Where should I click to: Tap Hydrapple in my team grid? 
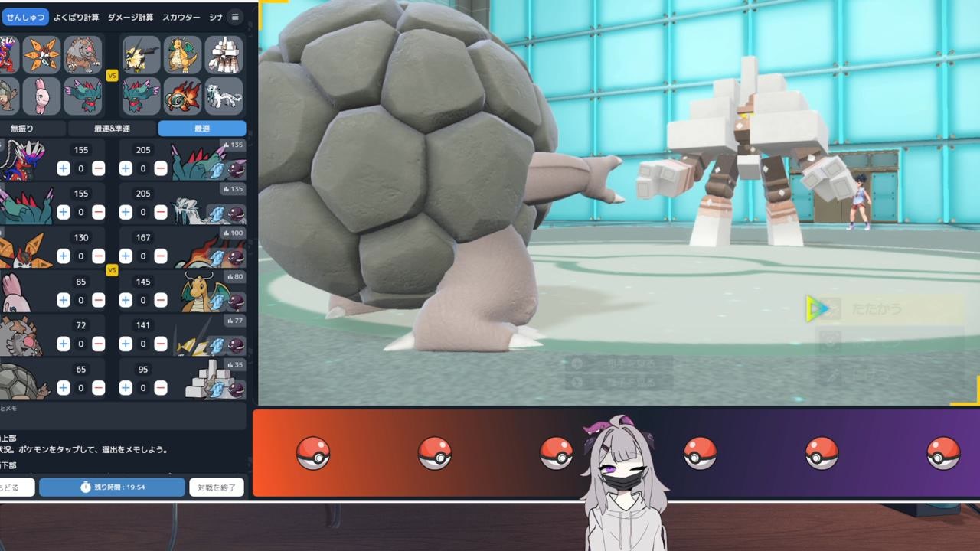click(83, 96)
